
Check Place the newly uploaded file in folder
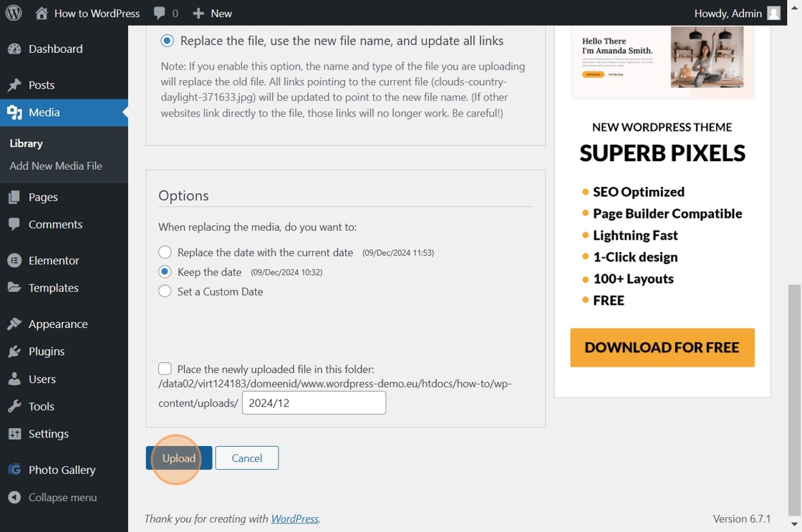[165, 369]
